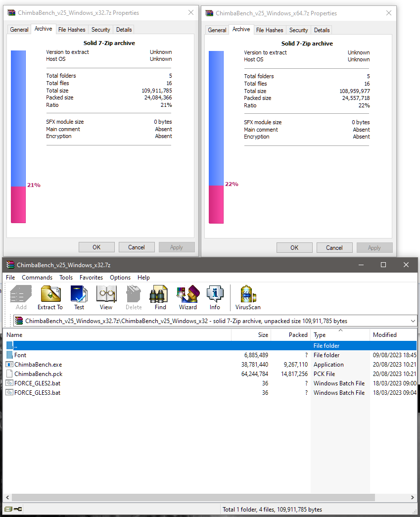Run VirusScan on the archive
420x517 pixels.
click(x=248, y=297)
